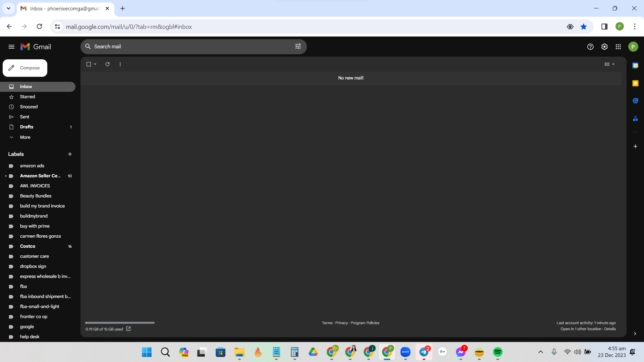The height and width of the screenshot is (362, 644).
Task: Compose a new email
Action: coord(25,68)
